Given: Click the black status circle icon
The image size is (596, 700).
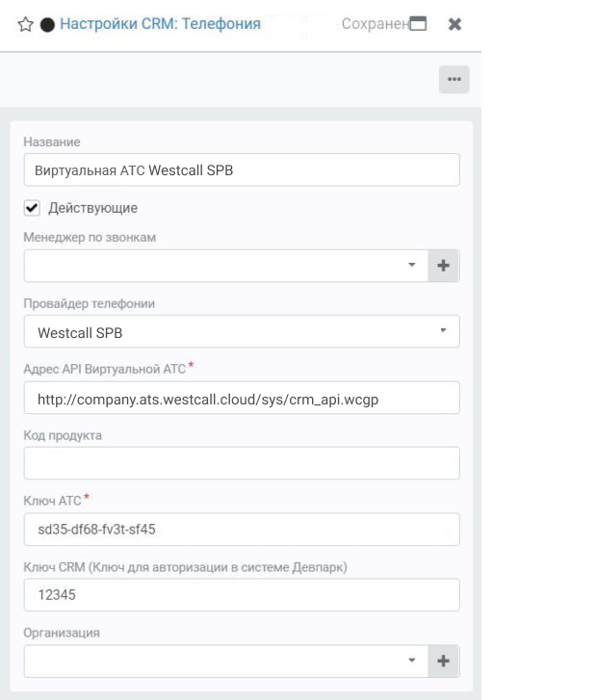Looking at the screenshot, I should (47, 25).
